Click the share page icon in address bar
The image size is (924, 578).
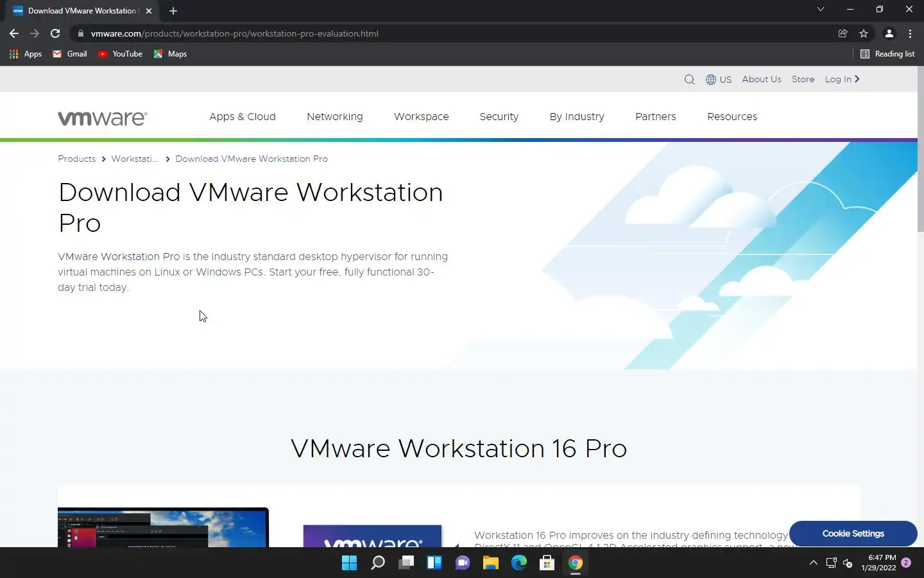click(x=843, y=33)
